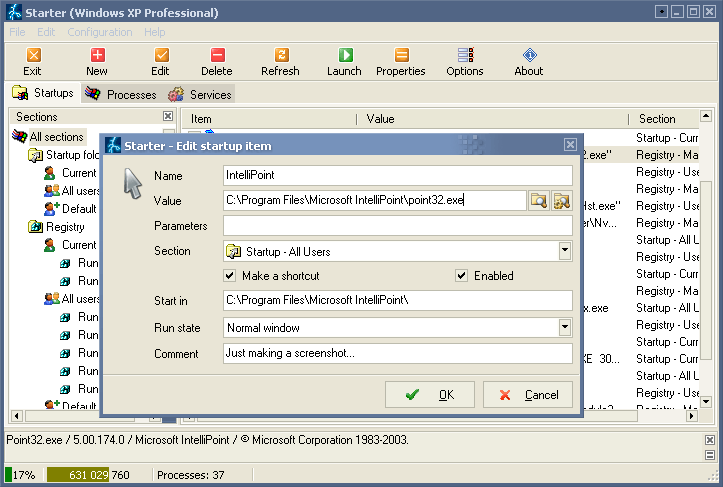The height and width of the screenshot is (487, 723).
Task: Switch to the Services tab
Action: 200,94
